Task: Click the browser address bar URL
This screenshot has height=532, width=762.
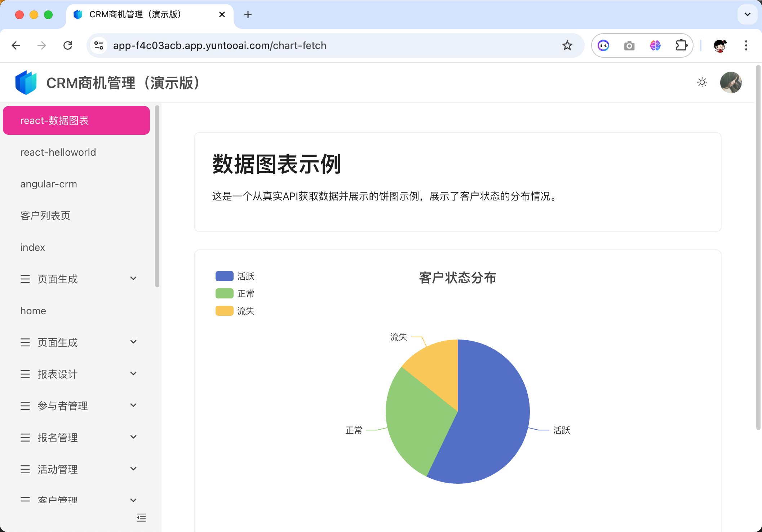Action: click(219, 45)
